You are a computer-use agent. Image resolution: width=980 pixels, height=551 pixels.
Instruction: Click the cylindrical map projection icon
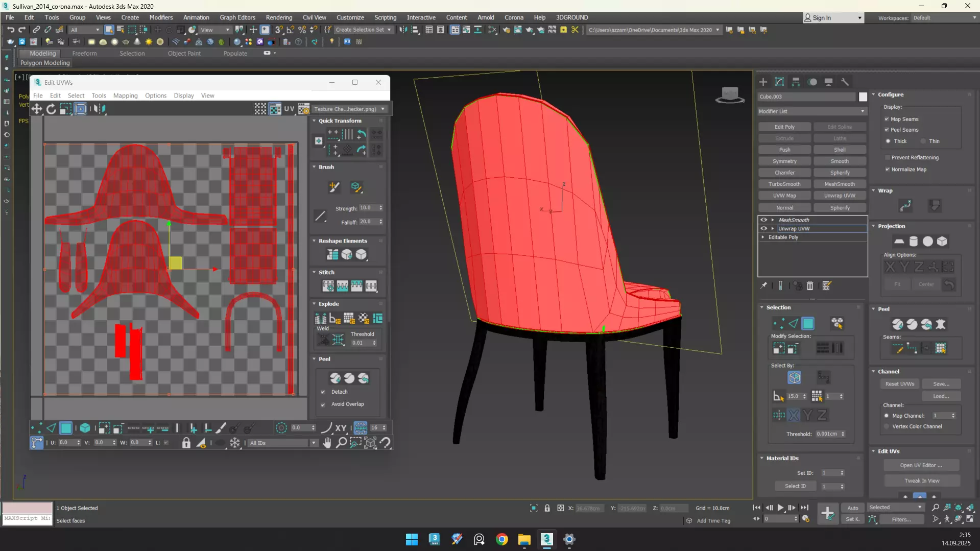click(x=913, y=242)
